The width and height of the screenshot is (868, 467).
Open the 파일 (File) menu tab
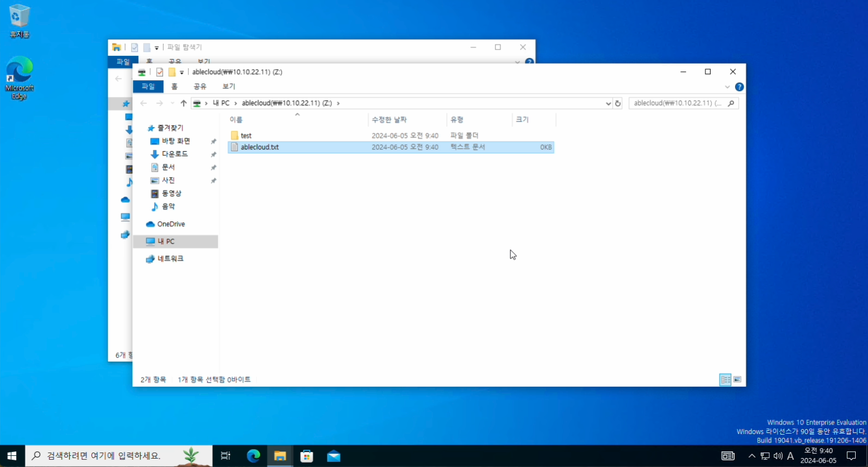pos(148,86)
